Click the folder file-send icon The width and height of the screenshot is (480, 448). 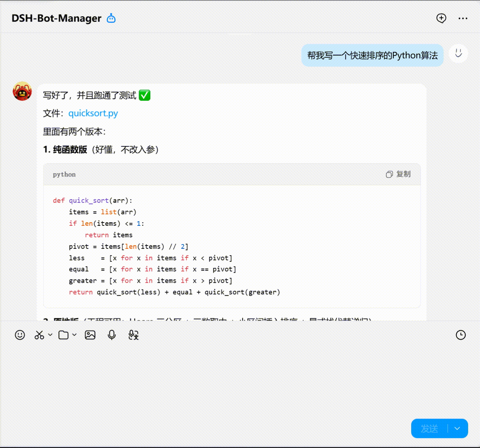coord(64,335)
